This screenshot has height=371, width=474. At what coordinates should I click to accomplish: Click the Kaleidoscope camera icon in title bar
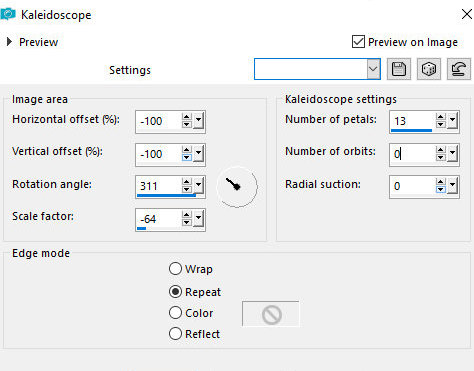click(x=8, y=14)
